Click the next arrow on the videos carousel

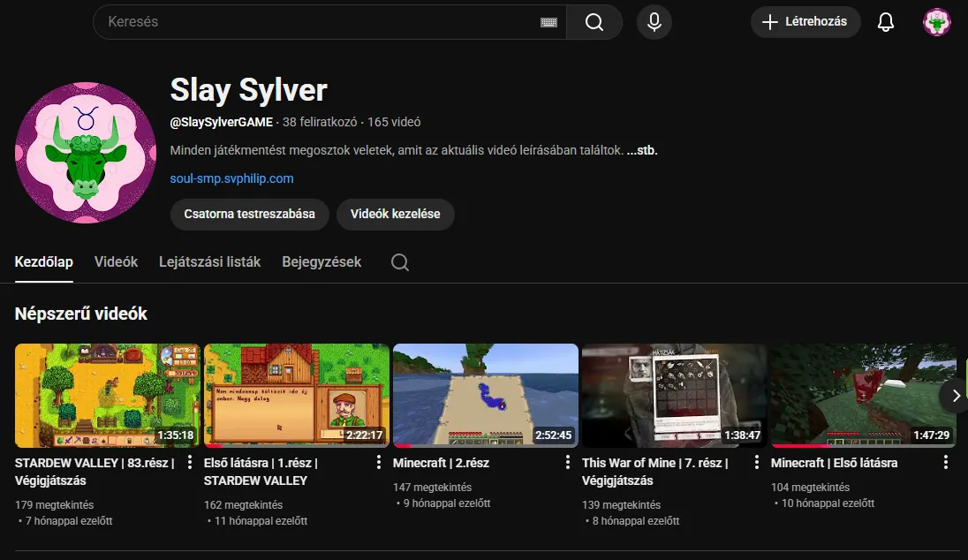tap(957, 396)
